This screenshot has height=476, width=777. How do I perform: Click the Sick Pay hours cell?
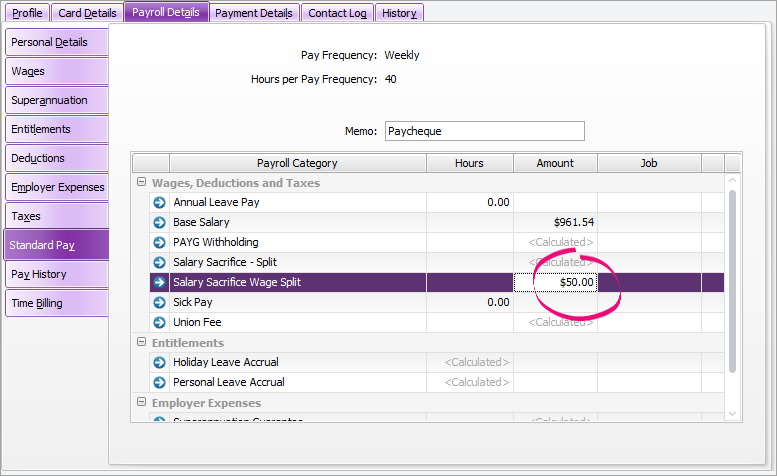click(x=470, y=302)
